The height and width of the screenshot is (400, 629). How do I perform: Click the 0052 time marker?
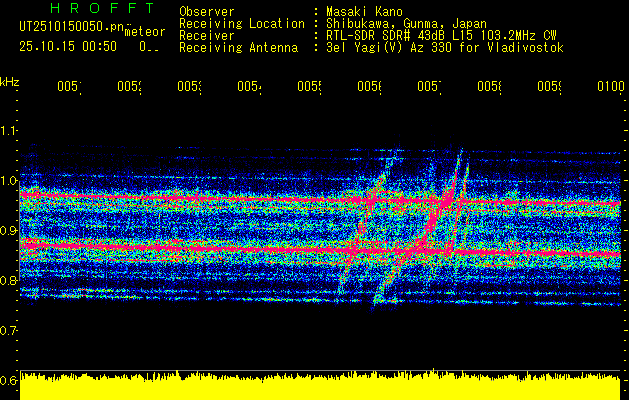130,86
